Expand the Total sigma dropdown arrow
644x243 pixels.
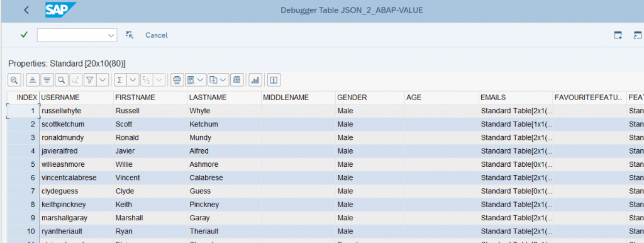133,80
